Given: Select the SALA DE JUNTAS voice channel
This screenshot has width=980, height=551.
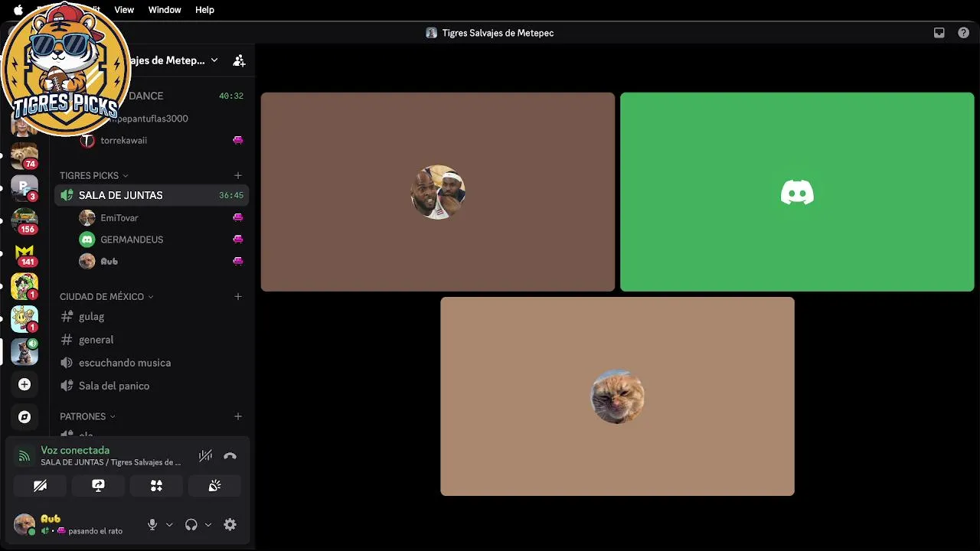Looking at the screenshot, I should tap(152, 195).
